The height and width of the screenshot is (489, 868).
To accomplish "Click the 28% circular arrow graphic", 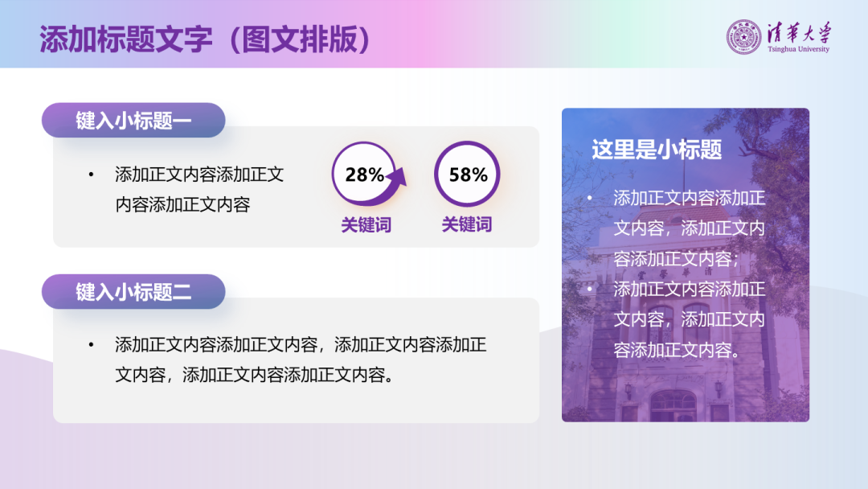I will pyautogui.click(x=364, y=175).
